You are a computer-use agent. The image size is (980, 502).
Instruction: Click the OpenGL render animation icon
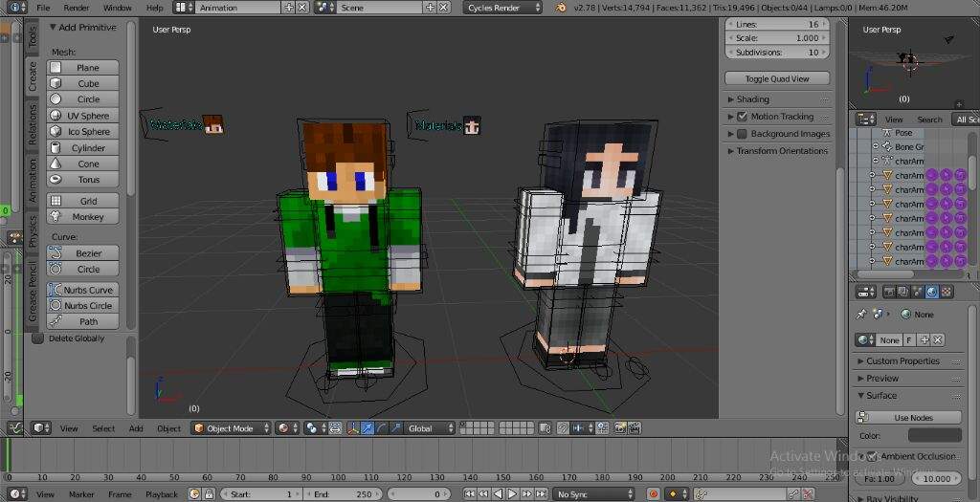tap(634, 428)
